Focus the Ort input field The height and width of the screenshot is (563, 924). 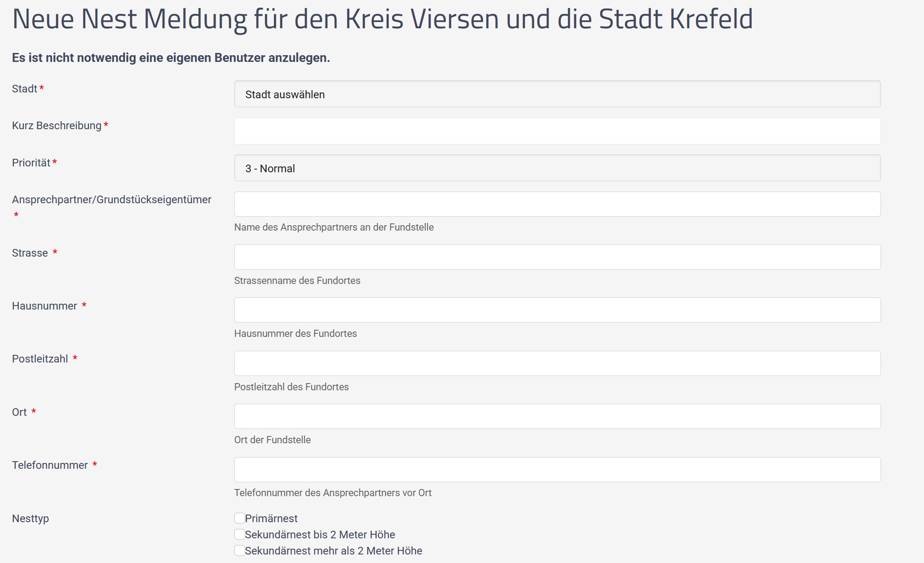click(557, 416)
